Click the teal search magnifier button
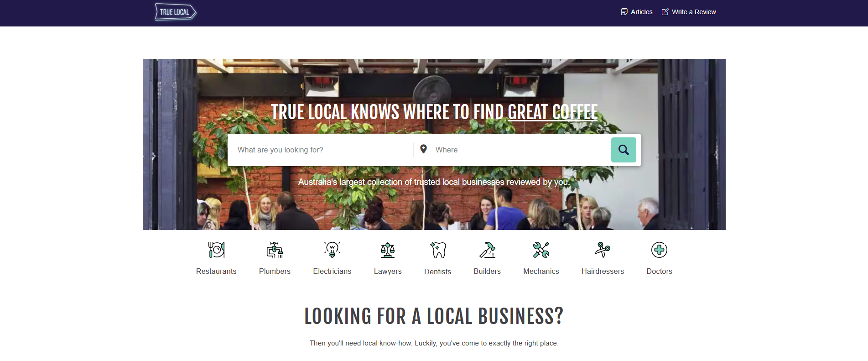The image size is (868, 361). pyautogui.click(x=624, y=150)
